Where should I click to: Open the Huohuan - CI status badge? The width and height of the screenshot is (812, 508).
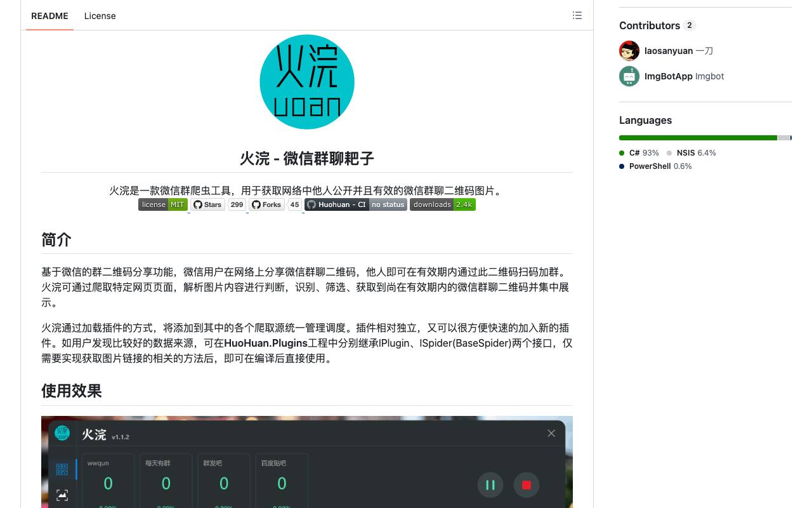point(356,204)
